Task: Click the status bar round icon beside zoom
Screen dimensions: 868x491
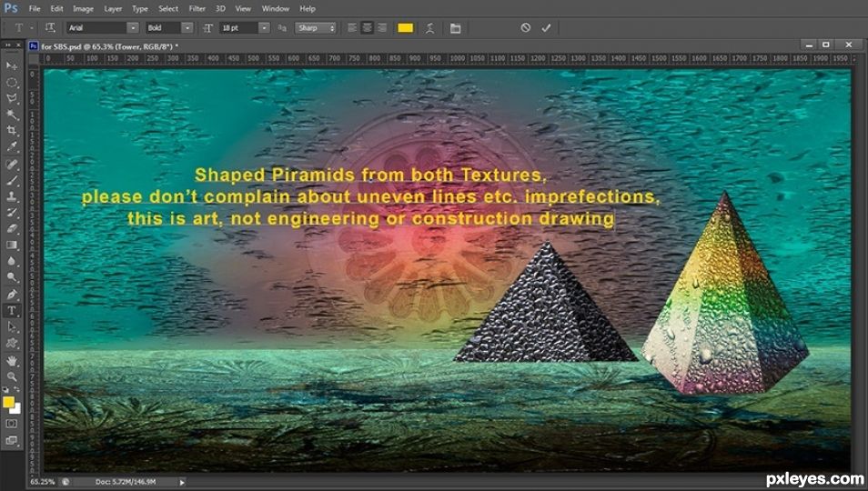Action: [66, 482]
